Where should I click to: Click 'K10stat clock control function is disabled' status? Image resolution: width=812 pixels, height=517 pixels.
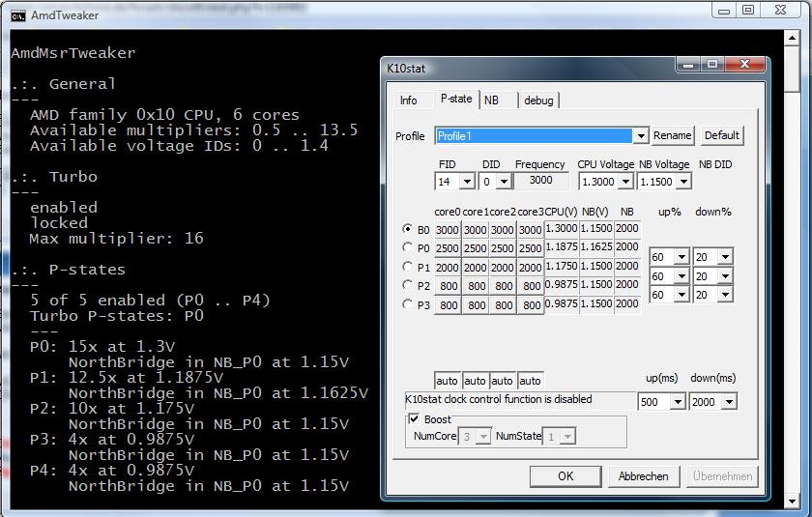[x=520, y=399]
